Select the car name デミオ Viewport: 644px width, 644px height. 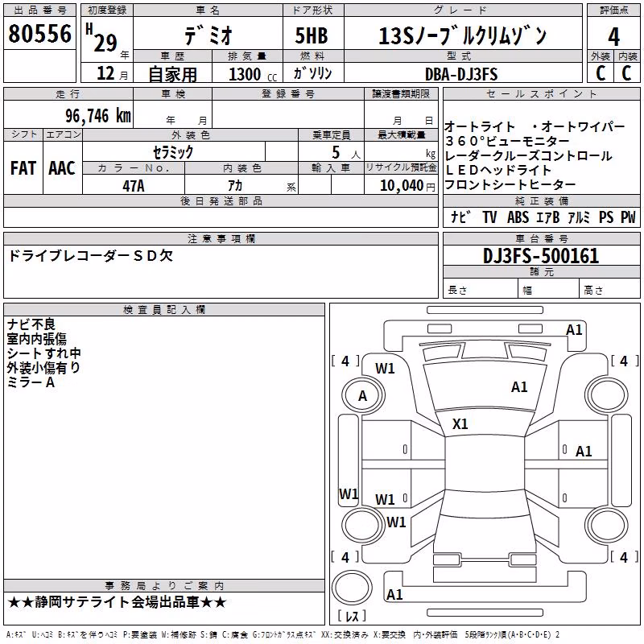pyautogui.click(x=208, y=35)
